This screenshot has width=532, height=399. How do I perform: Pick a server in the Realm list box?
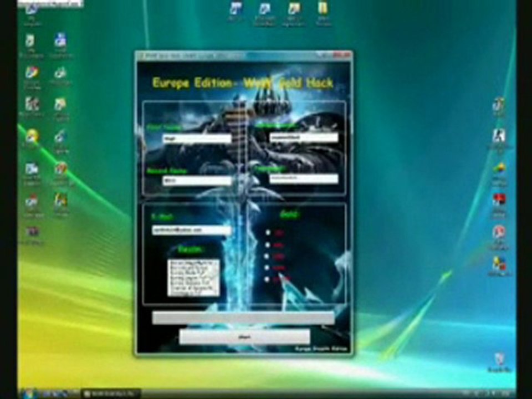[x=193, y=278]
